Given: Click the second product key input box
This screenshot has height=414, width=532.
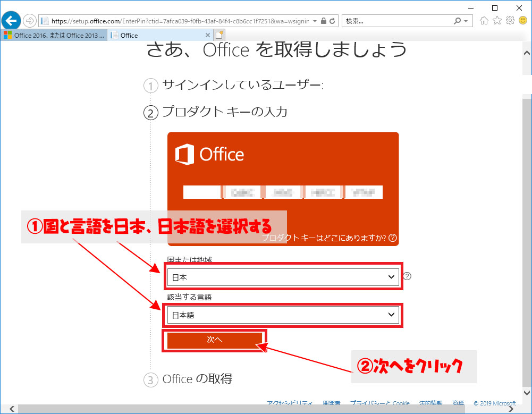Looking at the screenshot, I should (242, 192).
